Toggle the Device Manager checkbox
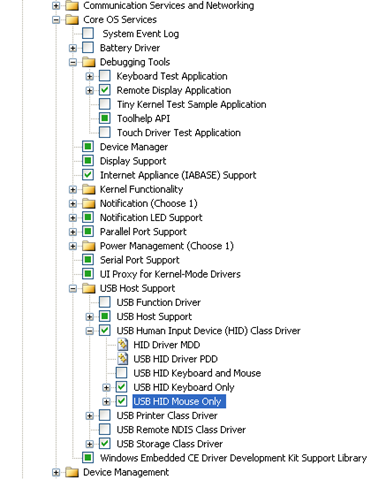The height and width of the screenshot is (480, 386). 88,147
